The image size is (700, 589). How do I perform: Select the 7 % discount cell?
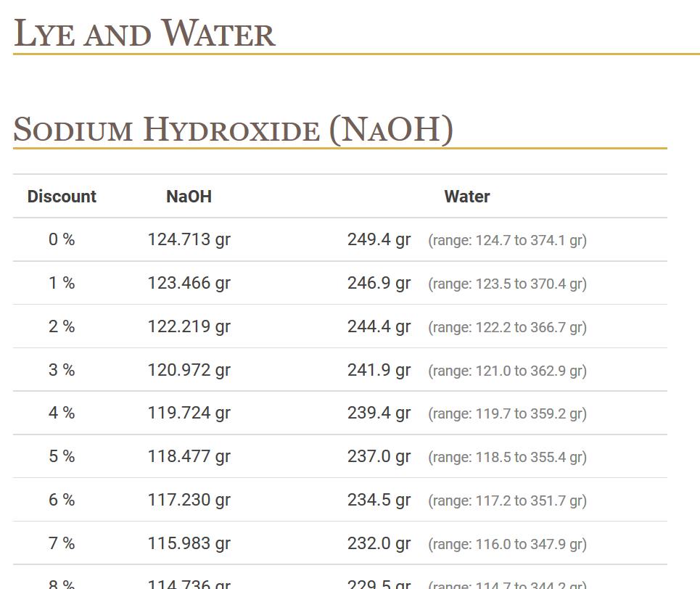click(x=62, y=543)
